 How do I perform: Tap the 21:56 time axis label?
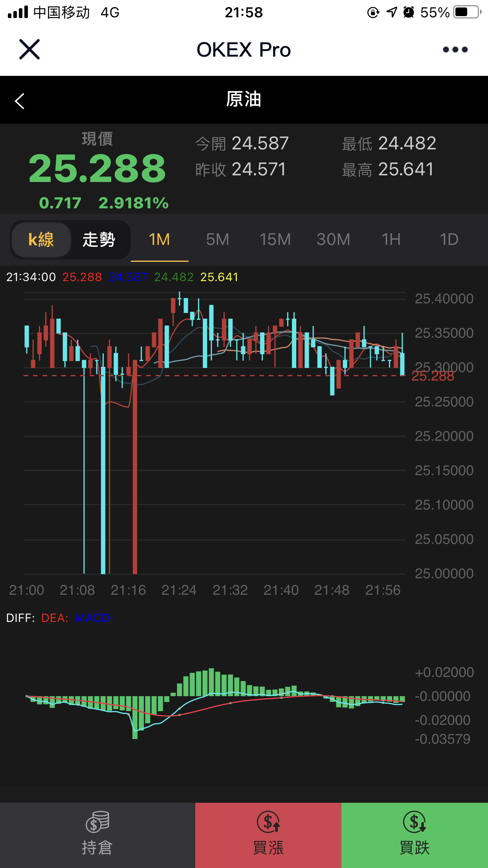click(x=383, y=590)
